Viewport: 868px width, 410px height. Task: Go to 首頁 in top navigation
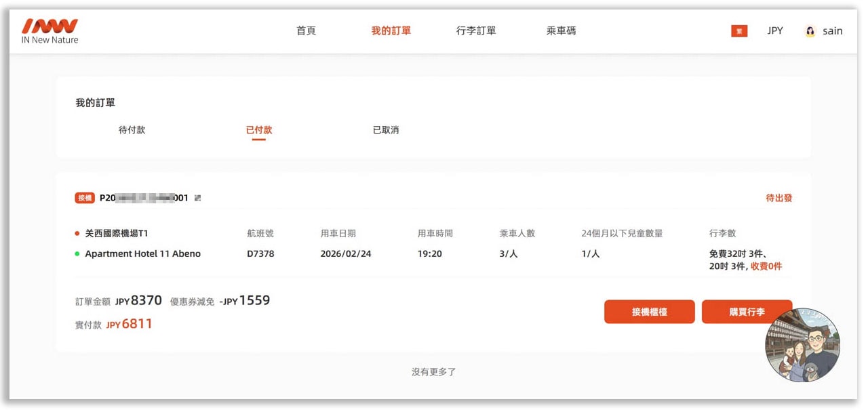pos(306,30)
